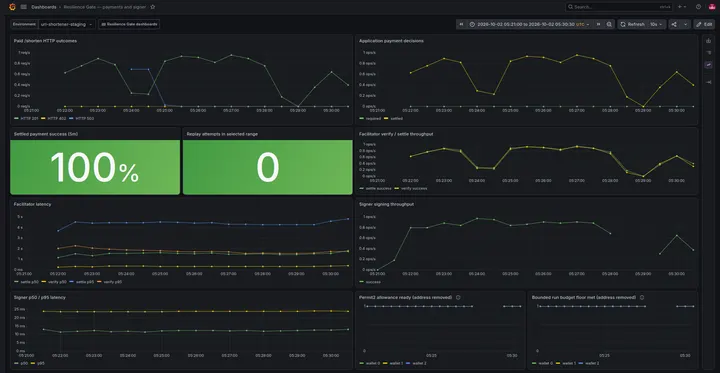The width and height of the screenshot is (720, 373).
Task: Toggle the settle success series legend
Action: coord(378,188)
